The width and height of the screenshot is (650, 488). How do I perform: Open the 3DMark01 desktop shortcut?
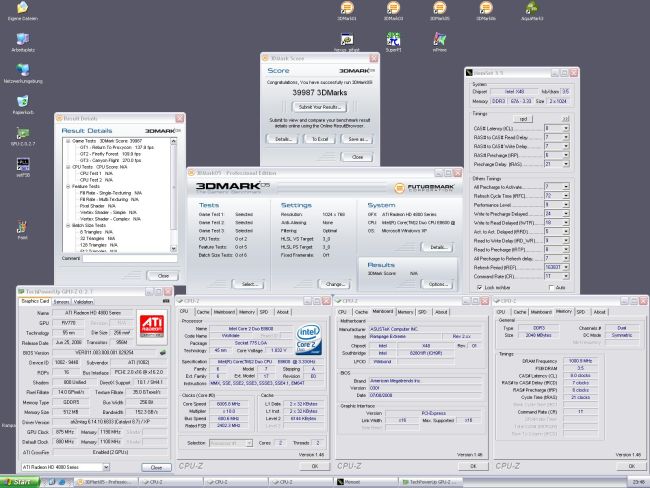coord(347,10)
